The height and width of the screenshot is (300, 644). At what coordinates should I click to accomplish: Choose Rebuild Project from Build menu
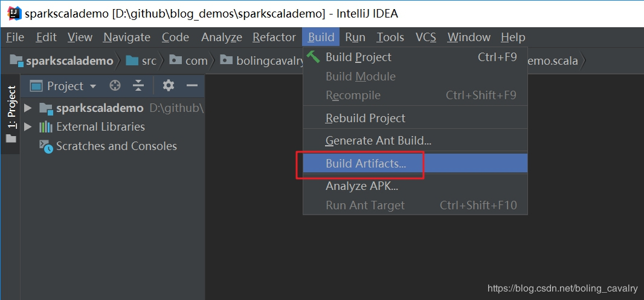pos(365,118)
